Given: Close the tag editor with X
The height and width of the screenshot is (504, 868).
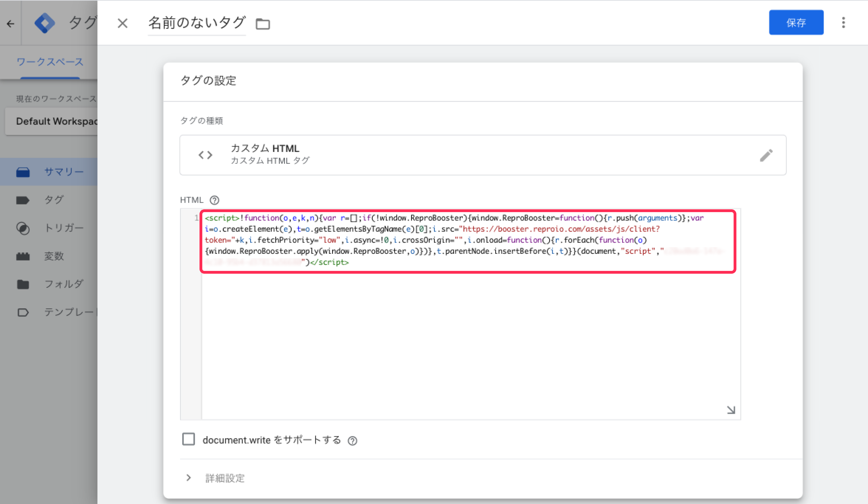Looking at the screenshot, I should pyautogui.click(x=122, y=23).
